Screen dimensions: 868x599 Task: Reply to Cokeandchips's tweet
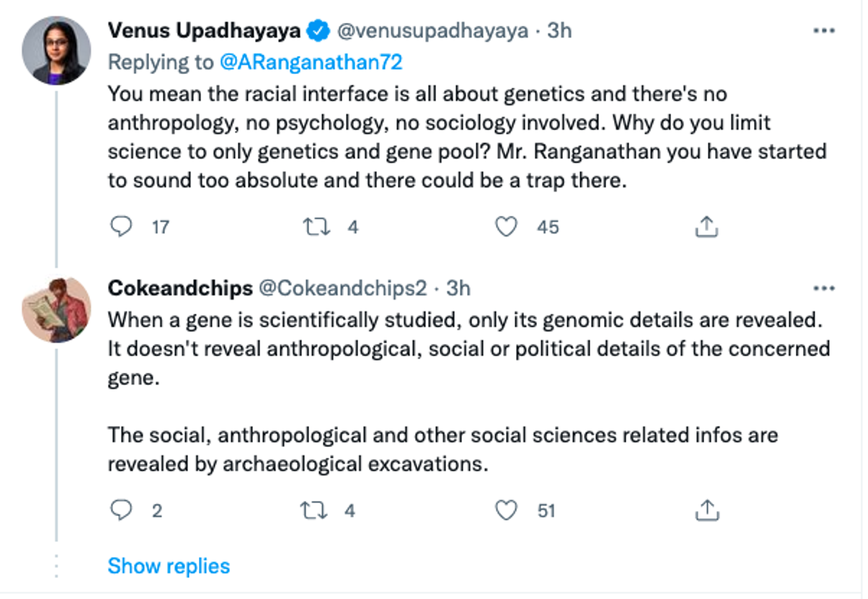[121, 510]
